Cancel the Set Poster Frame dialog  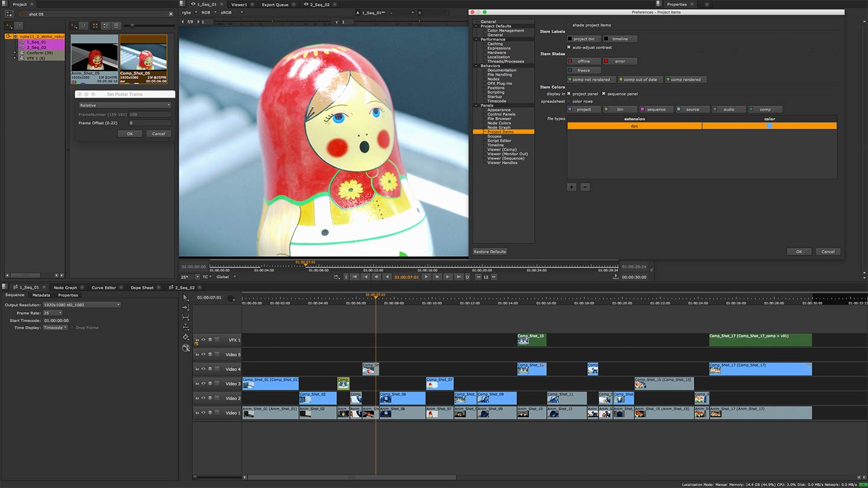[x=159, y=133]
